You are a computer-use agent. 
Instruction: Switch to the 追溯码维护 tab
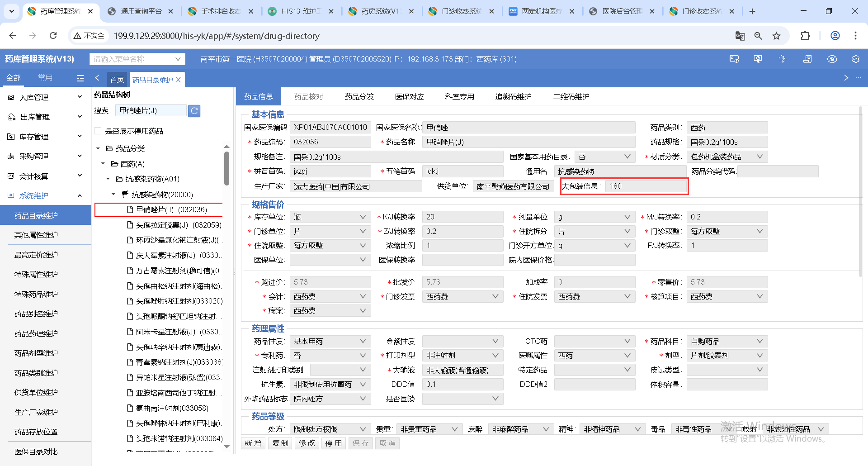click(x=514, y=97)
